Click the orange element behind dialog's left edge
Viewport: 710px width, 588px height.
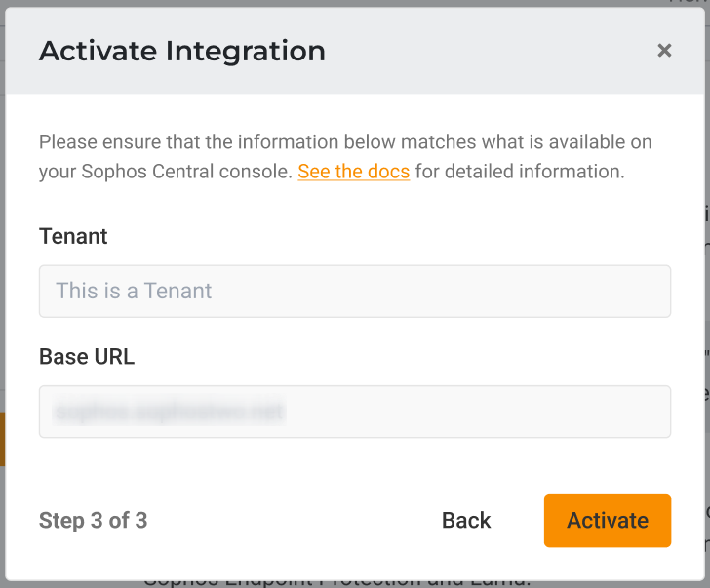coord(3,439)
